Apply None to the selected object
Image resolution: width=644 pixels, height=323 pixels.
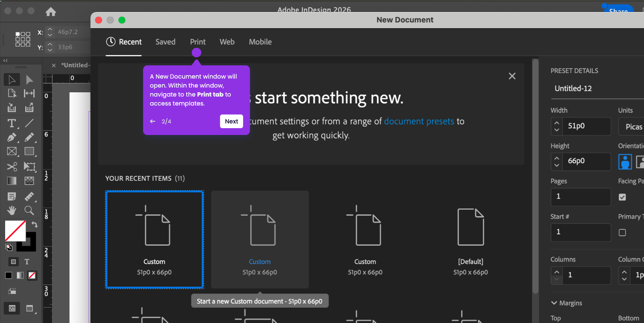[x=32, y=276]
